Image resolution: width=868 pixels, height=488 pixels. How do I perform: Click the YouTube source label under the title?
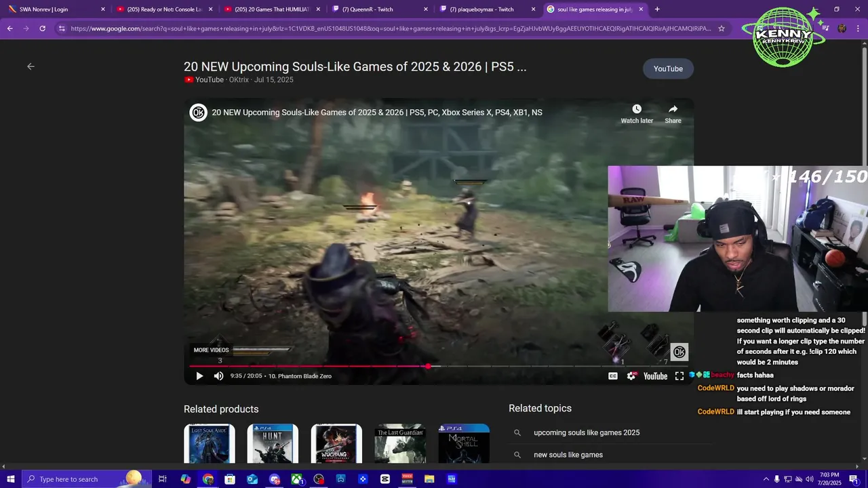coord(203,80)
